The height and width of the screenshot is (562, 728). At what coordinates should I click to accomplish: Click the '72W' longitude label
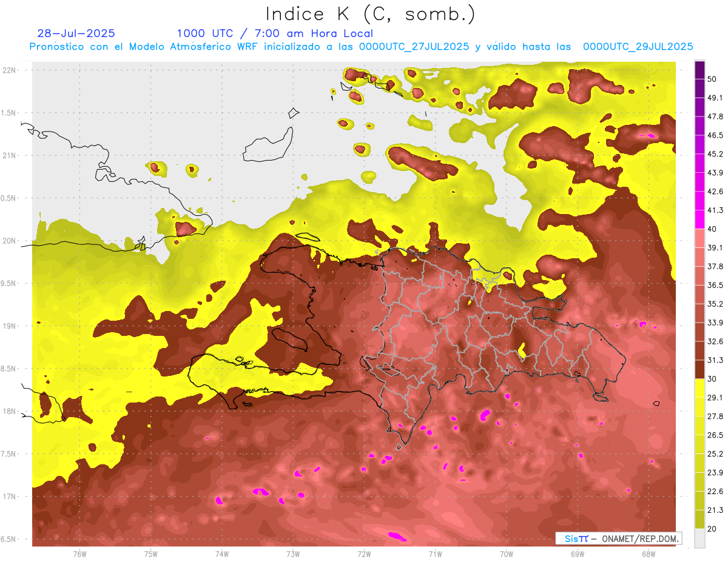(364, 554)
